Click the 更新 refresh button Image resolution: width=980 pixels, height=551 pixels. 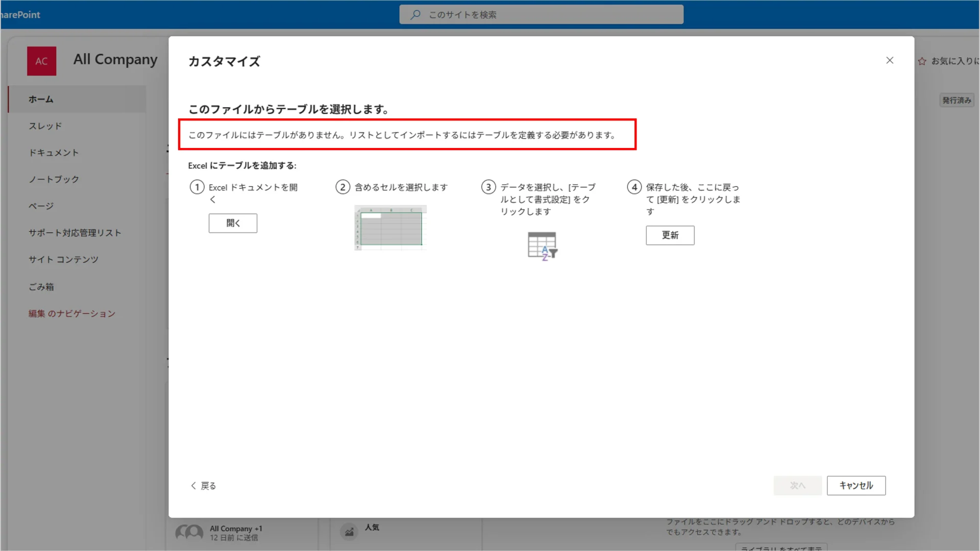click(x=670, y=235)
